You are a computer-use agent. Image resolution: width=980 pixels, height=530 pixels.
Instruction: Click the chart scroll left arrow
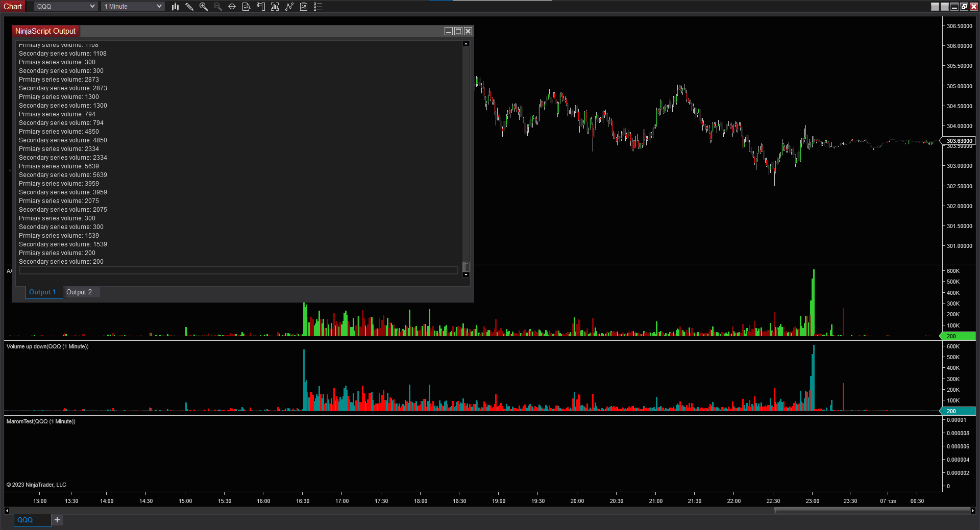tap(7, 511)
